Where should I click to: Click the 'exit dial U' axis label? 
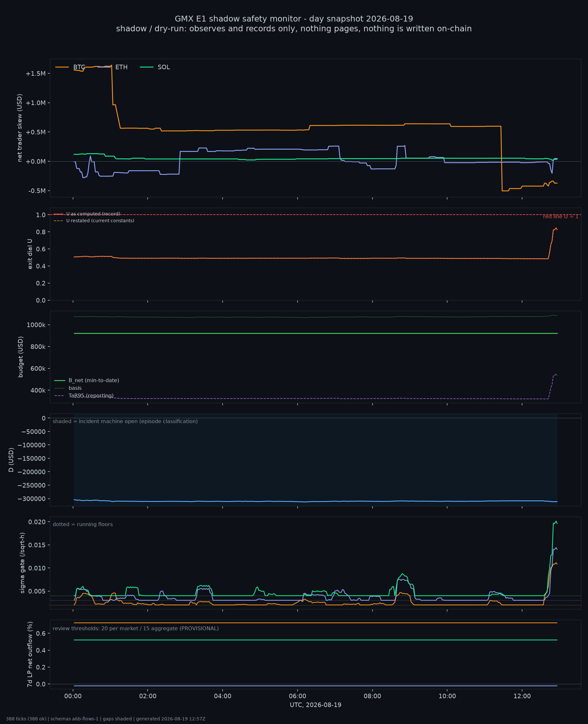tap(30, 254)
